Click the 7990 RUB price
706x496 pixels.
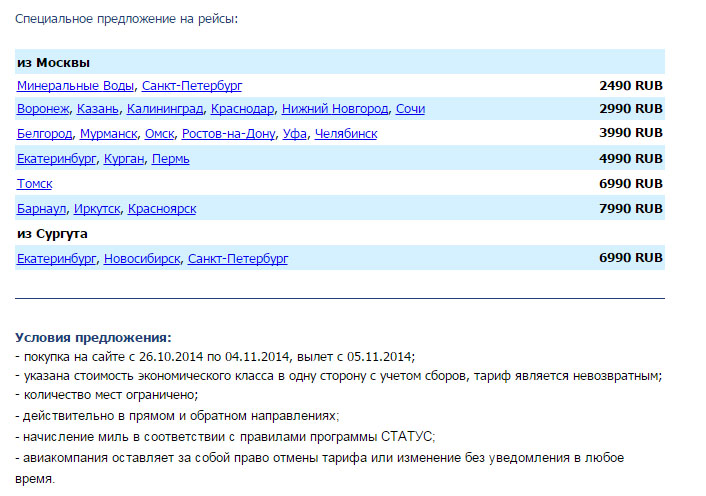[631, 208]
